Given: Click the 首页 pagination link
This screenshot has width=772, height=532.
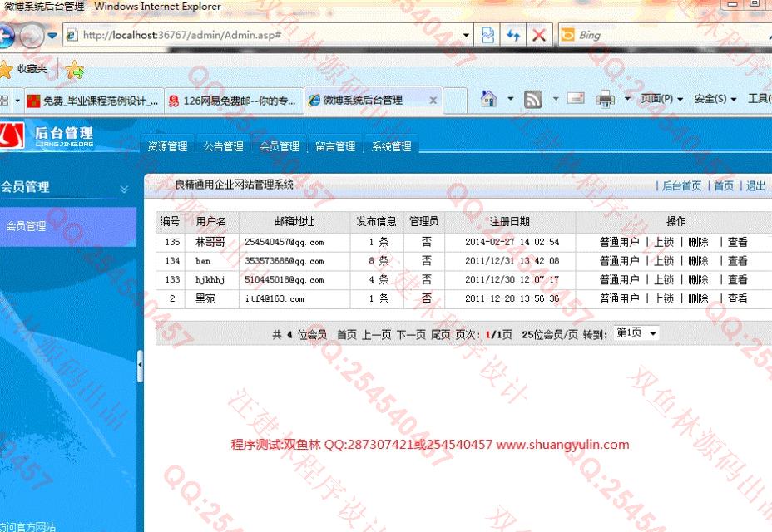Looking at the screenshot, I should coord(347,335).
